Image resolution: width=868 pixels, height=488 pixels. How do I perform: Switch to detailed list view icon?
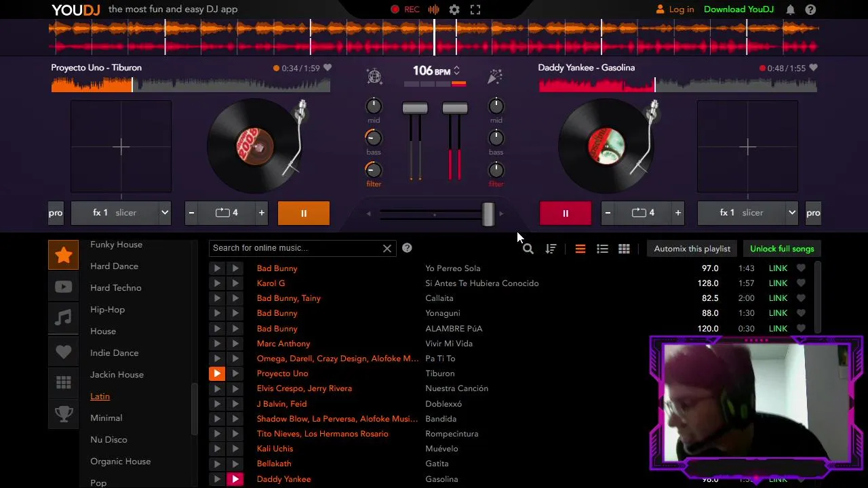coord(602,249)
